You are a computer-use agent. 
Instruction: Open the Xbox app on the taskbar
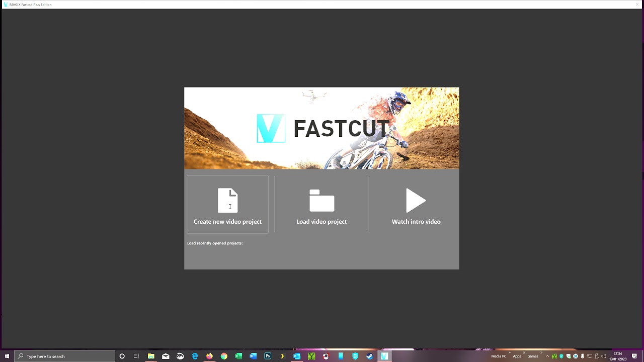(x=180, y=356)
